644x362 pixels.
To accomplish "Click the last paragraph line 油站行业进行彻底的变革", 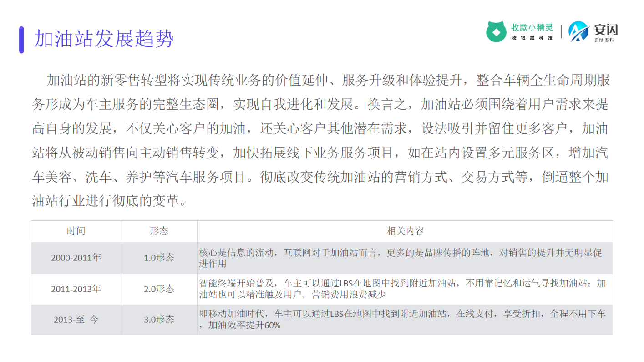I will pos(109,201).
